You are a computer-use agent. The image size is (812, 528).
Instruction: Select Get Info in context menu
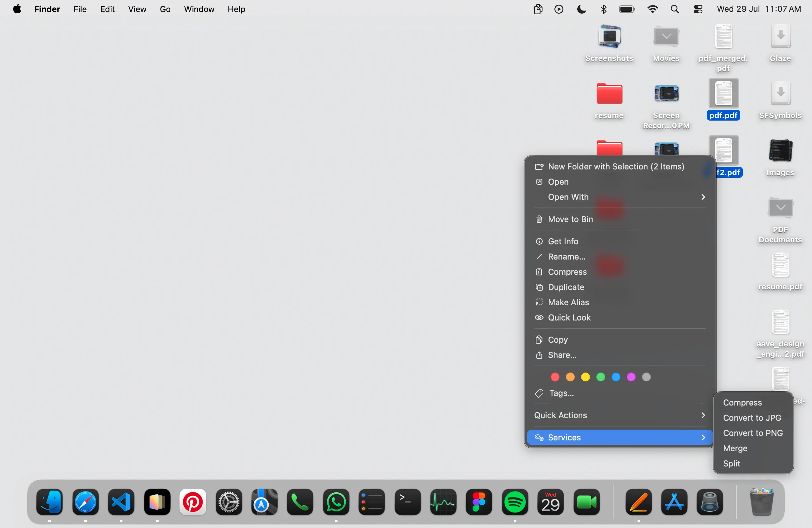point(619,241)
